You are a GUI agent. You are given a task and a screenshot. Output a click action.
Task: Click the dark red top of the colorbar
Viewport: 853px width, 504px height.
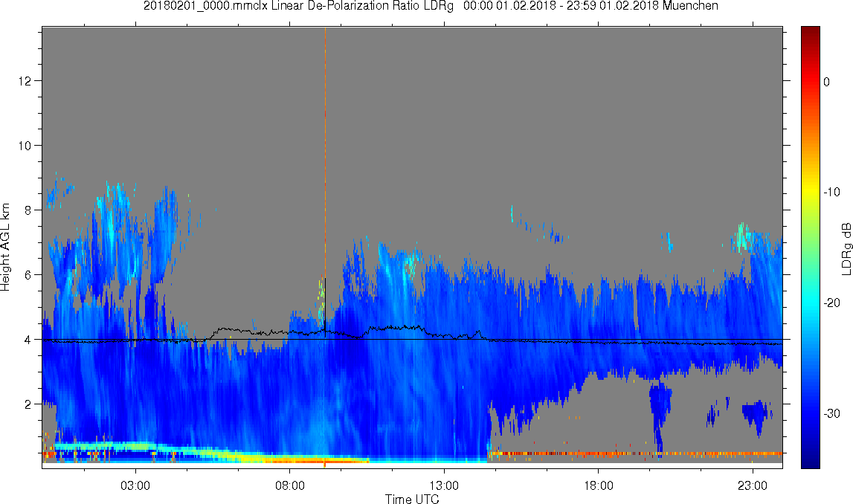pyautogui.click(x=810, y=33)
